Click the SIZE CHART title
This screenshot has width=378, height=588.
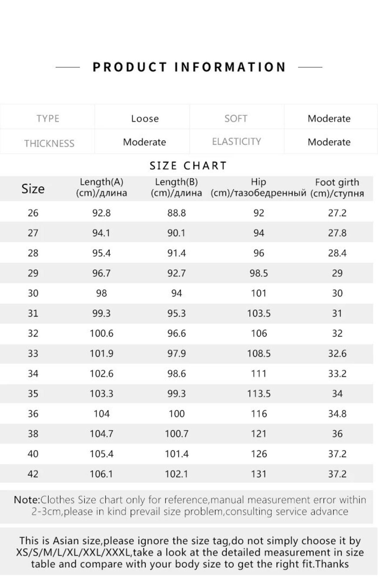(188, 166)
